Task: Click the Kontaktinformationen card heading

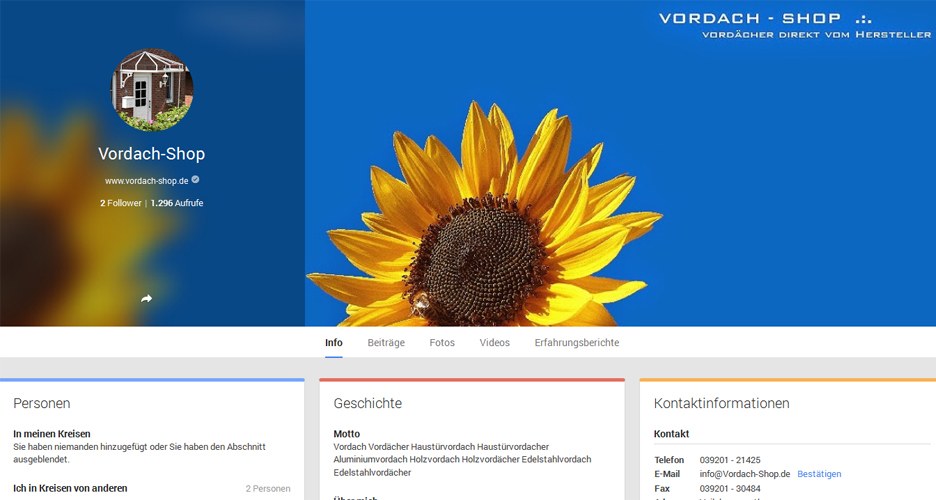Action: click(722, 403)
